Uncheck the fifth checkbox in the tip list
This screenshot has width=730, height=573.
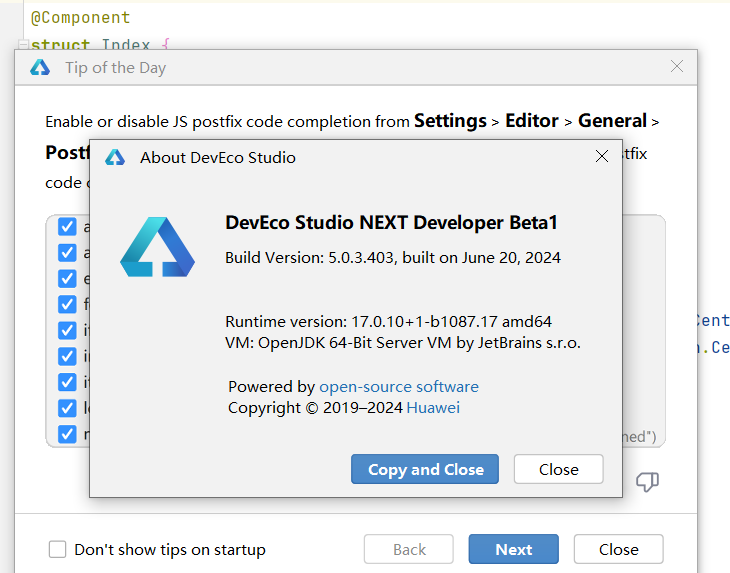click(x=67, y=330)
